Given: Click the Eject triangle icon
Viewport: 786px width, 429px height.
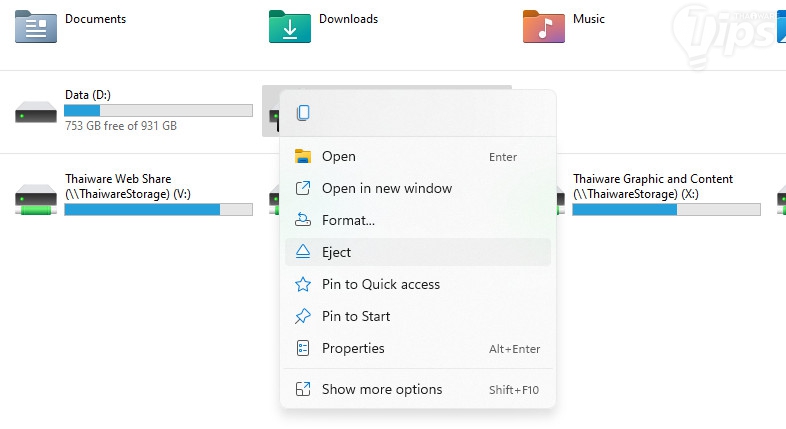Looking at the screenshot, I should click(x=303, y=252).
